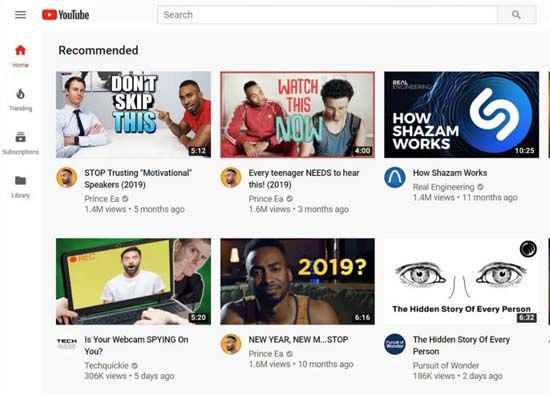Click "1.4M views • 11 months ago" text
550x395 pixels.
[x=465, y=198]
